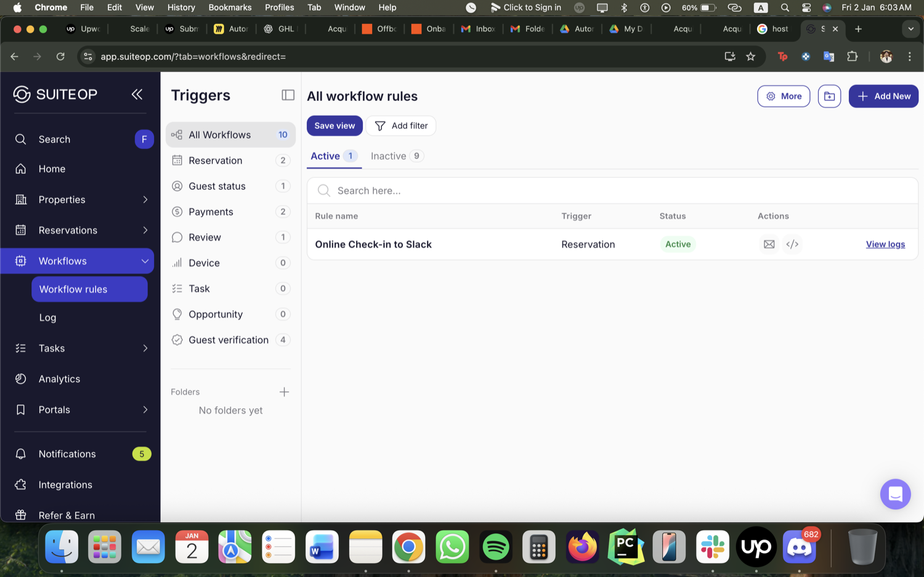Open Slack from the dock
The image size is (924, 577).
pyautogui.click(x=713, y=547)
